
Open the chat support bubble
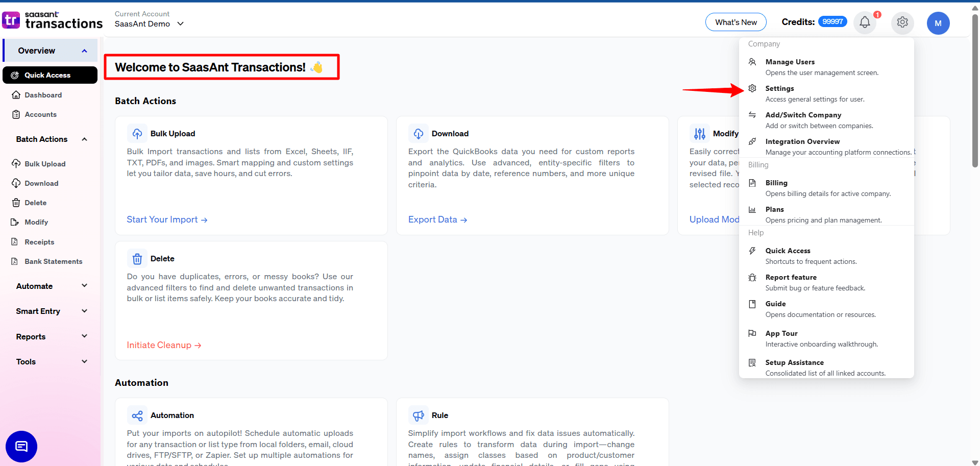point(21,446)
